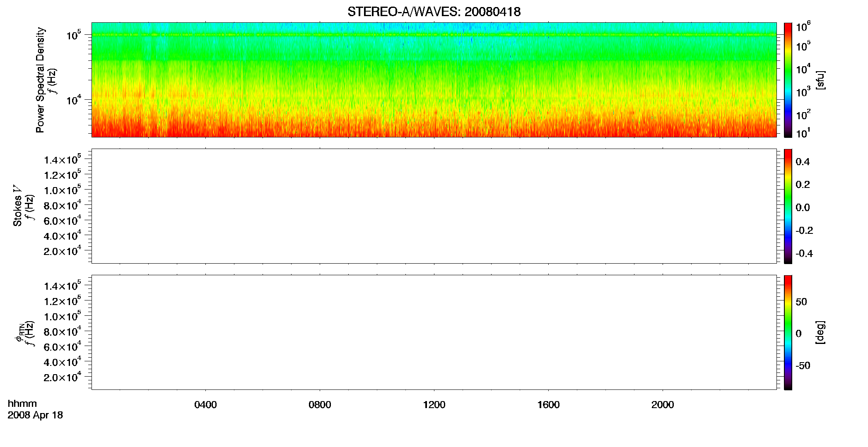Click the 2008 Apr 18 date label
The width and height of the screenshot is (868, 447).
coord(35,415)
